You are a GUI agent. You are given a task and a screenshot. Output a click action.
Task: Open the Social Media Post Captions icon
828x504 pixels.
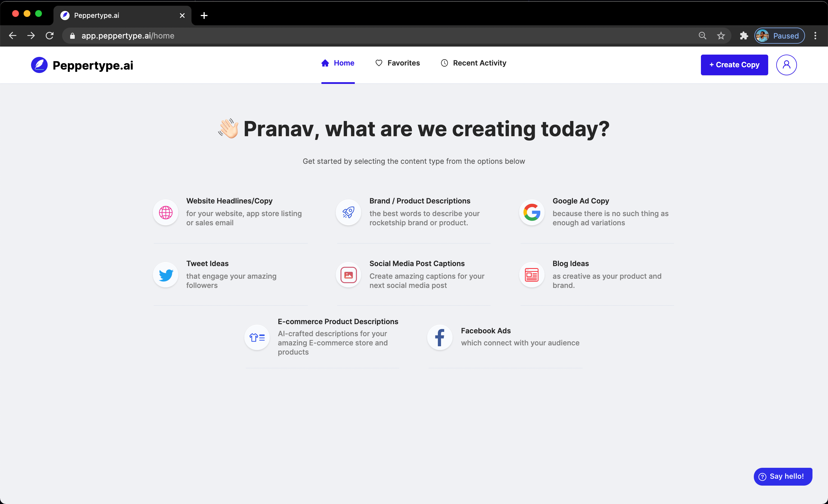click(348, 275)
